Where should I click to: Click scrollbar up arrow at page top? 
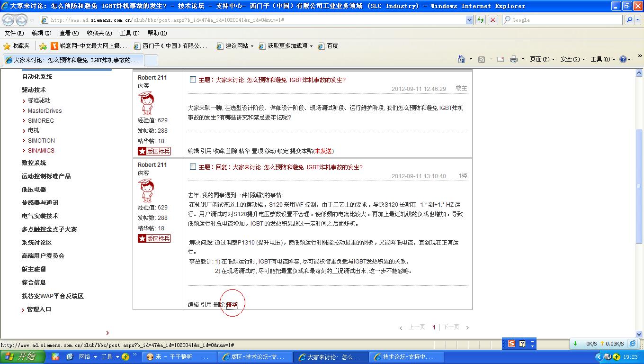point(639,73)
